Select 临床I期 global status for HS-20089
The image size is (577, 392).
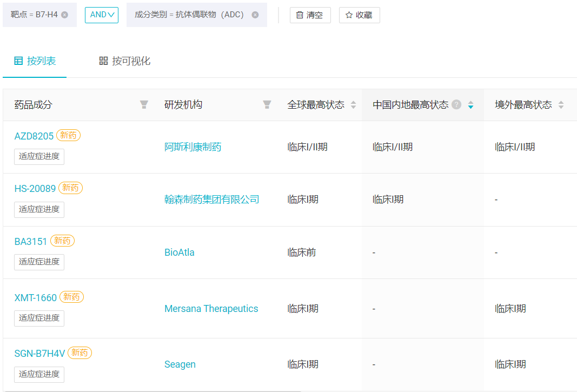[x=302, y=200]
